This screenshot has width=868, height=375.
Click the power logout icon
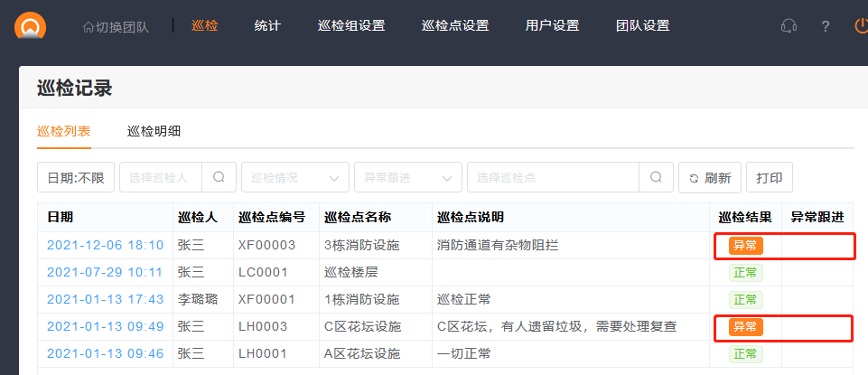861,26
